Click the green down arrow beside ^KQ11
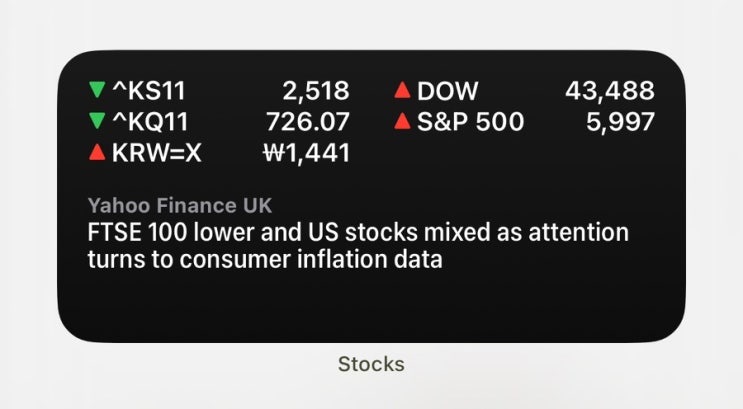The width and height of the screenshot is (743, 409). click(x=97, y=123)
